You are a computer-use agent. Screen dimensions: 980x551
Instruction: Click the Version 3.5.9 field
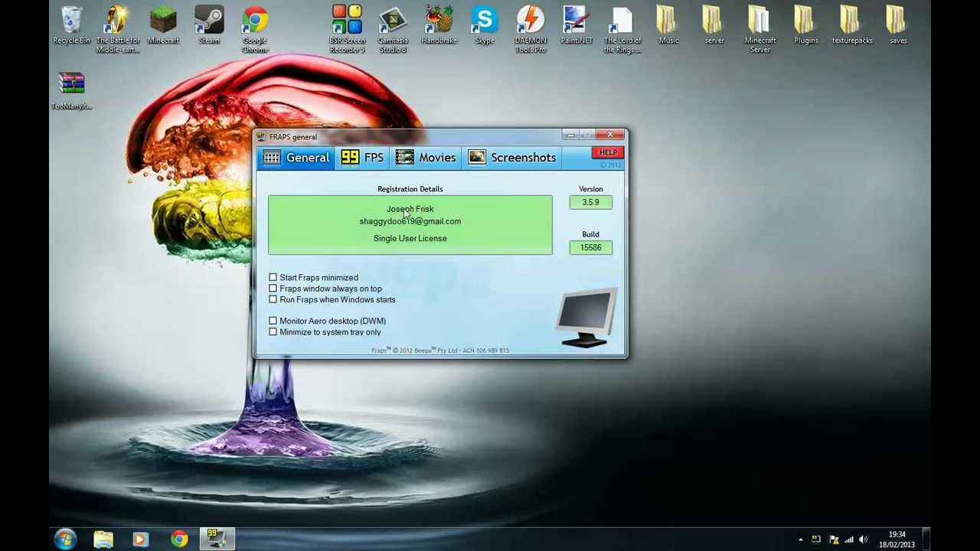click(x=590, y=202)
